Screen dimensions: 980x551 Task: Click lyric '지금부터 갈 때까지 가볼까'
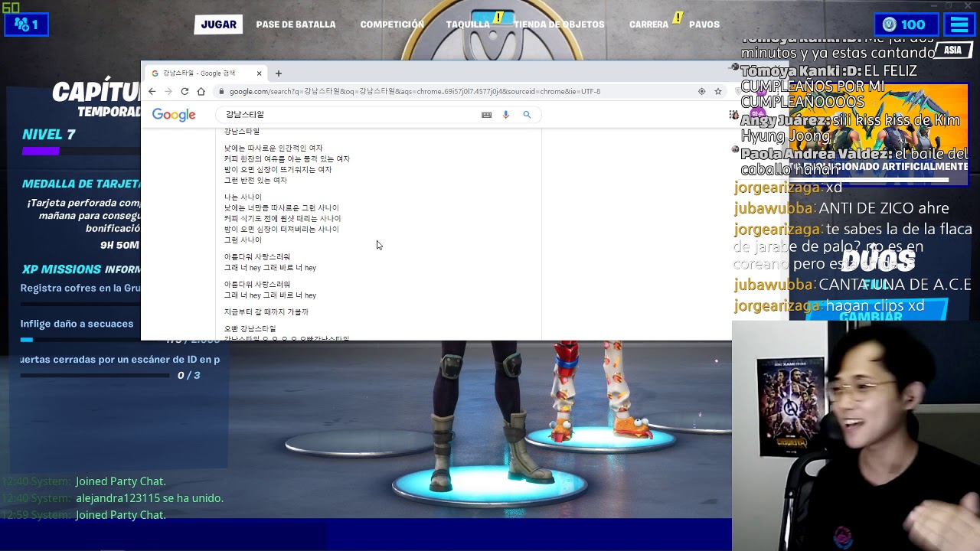[266, 312]
